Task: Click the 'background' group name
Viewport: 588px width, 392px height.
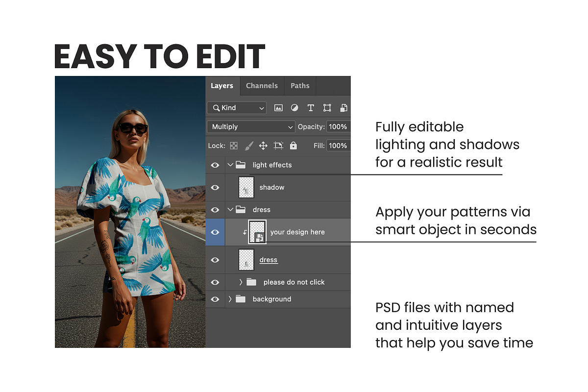Action: pyautogui.click(x=272, y=299)
